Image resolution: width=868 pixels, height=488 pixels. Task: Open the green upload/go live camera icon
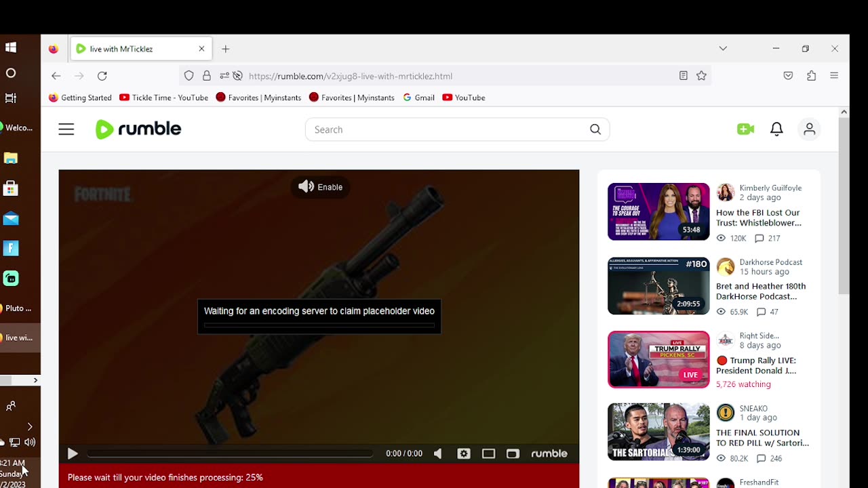point(745,129)
